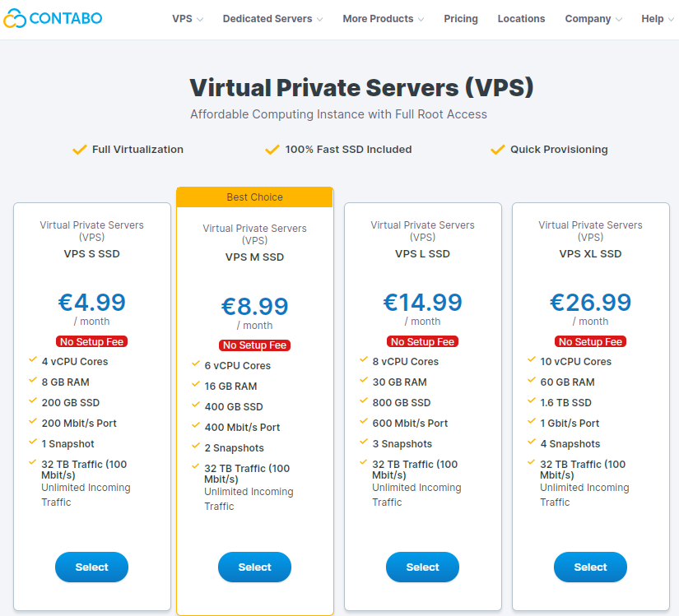Click checkmark beside 4 vCPU Cores
The width and height of the screenshot is (679, 616).
tap(31, 361)
